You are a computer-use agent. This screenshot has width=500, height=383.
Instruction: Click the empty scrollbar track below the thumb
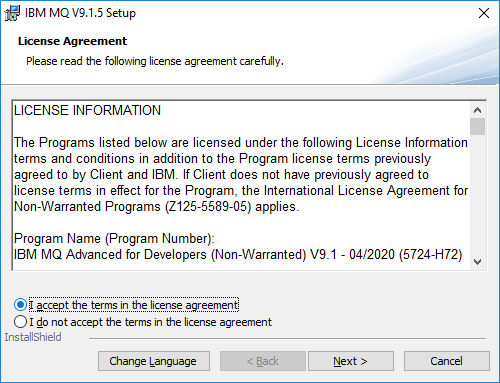coord(477,195)
